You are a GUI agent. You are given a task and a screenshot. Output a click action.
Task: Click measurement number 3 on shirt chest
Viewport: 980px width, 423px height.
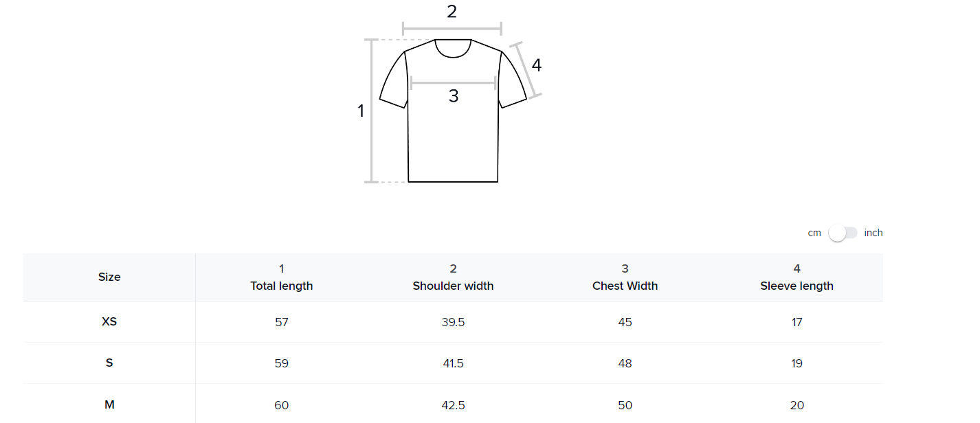(x=454, y=97)
